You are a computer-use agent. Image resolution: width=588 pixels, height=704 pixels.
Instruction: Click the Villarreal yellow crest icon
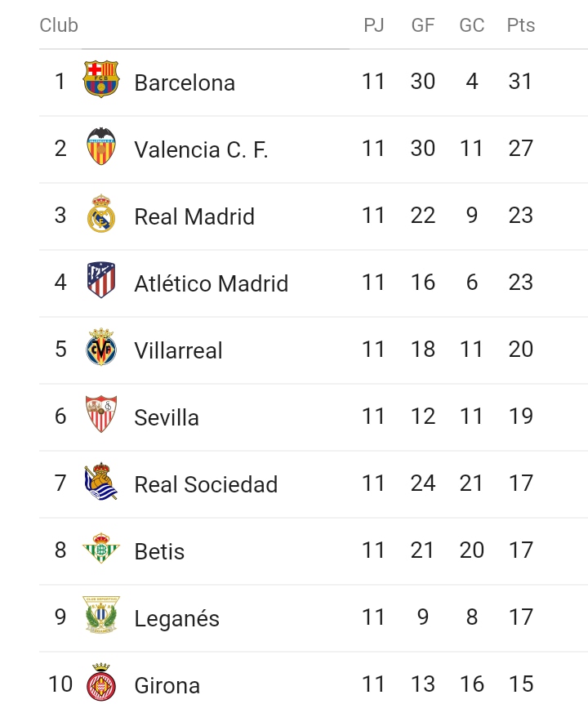point(101,347)
